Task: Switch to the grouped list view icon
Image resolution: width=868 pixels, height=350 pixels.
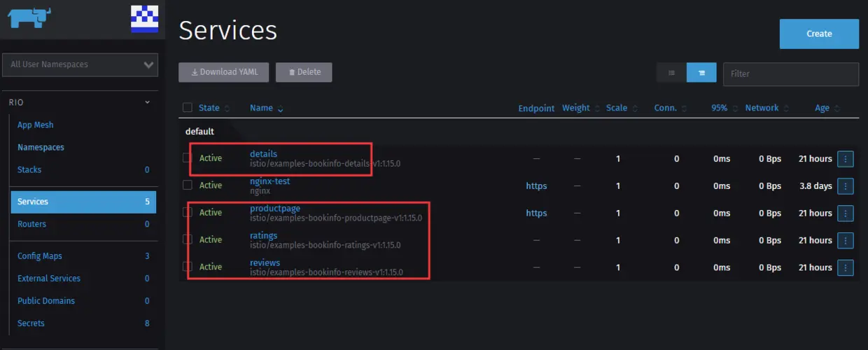Action: click(x=701, y=73)
